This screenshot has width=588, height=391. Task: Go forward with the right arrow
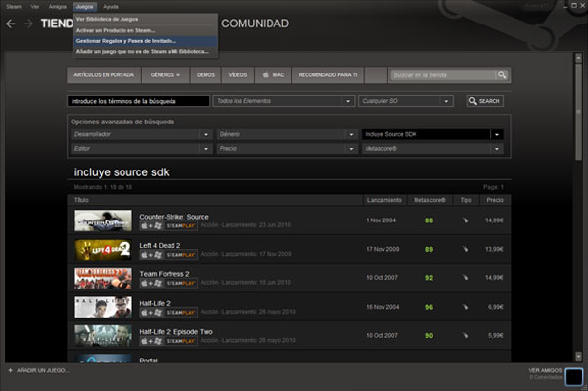click(x=28, y=24)
